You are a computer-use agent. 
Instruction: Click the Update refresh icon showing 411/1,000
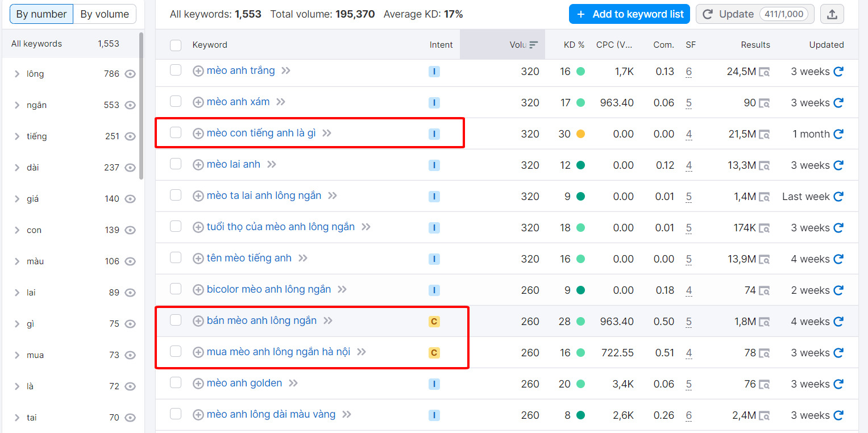(x=707, y=14)
